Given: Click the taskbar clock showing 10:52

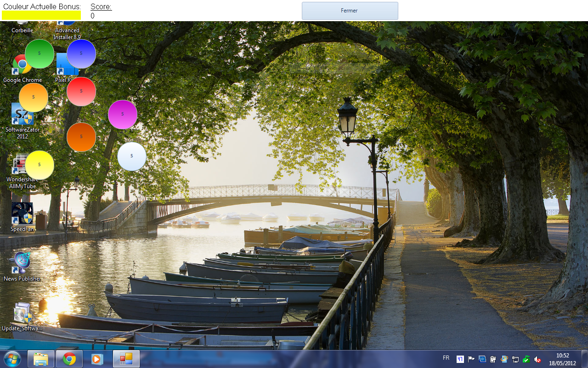Looking at the screenshot, I should [562, 359].
